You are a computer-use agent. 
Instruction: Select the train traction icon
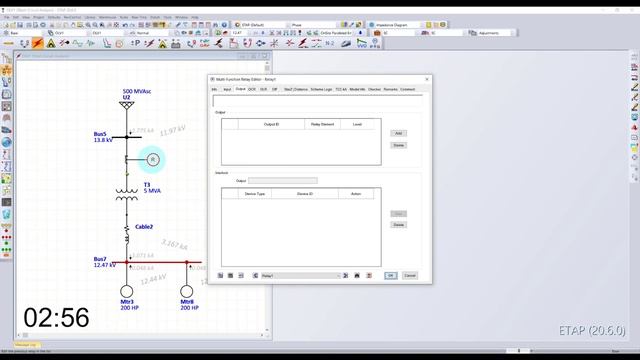346,43
